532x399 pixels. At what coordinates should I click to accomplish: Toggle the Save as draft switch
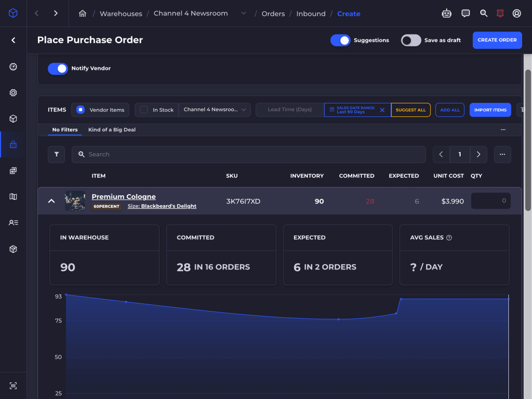411,40
